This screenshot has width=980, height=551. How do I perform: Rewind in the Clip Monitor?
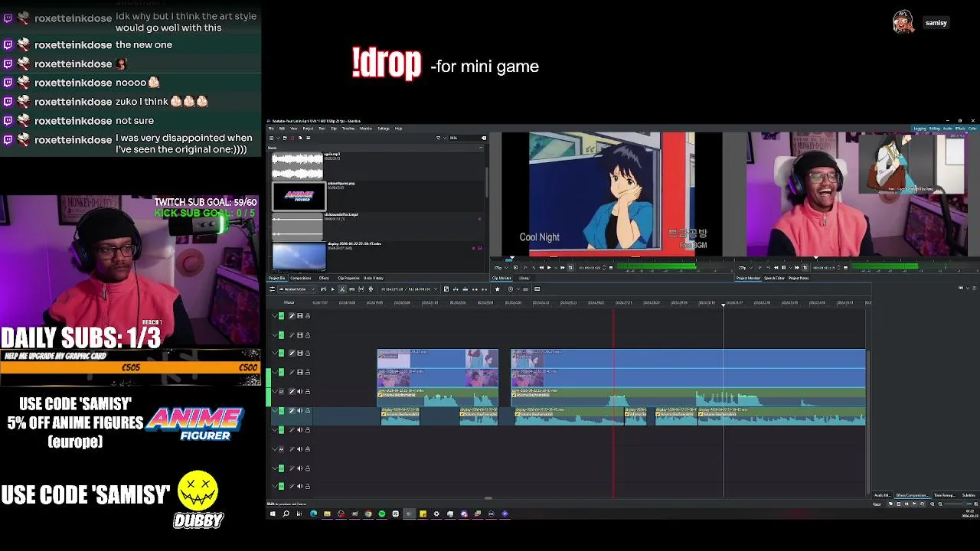[541, 268]
